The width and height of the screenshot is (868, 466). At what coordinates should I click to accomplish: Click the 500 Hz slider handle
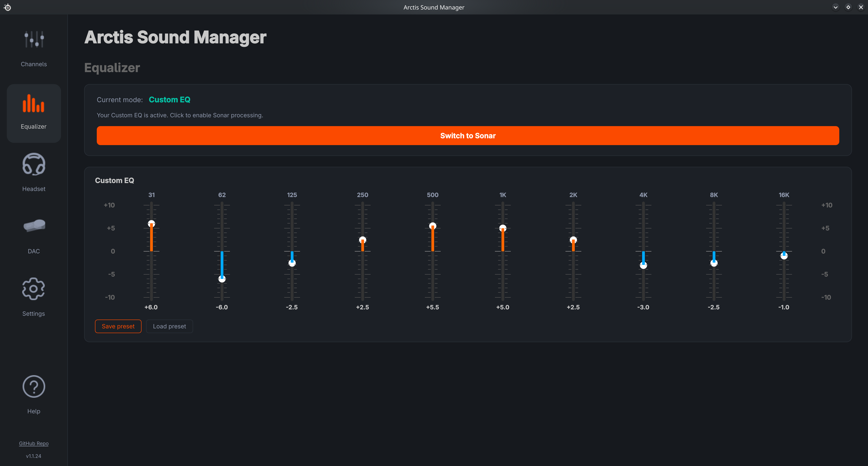pyautogui.click(x=433, y=226)
